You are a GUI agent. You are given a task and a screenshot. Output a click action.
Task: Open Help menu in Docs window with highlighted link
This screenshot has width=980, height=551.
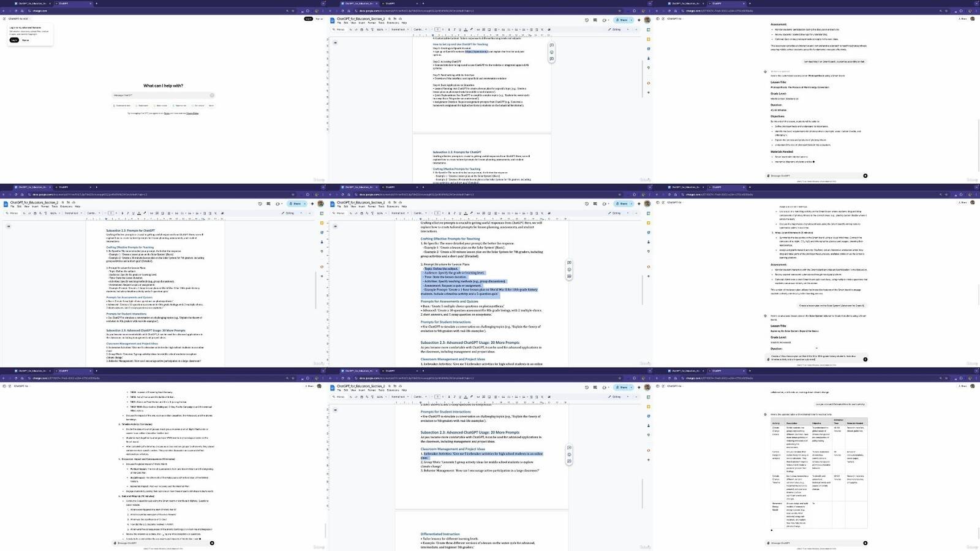[x=404, y=23]
